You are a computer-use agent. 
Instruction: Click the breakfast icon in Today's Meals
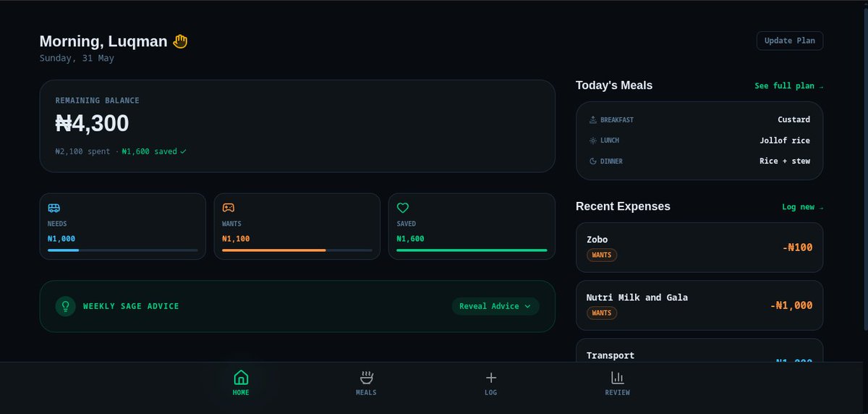[x=593, y=119]
